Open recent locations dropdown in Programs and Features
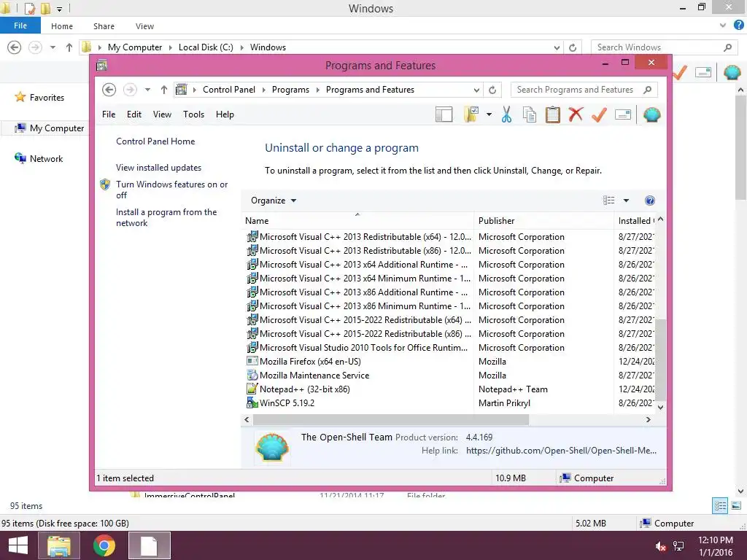Screen dimensions: 747x560 point(147,90)
